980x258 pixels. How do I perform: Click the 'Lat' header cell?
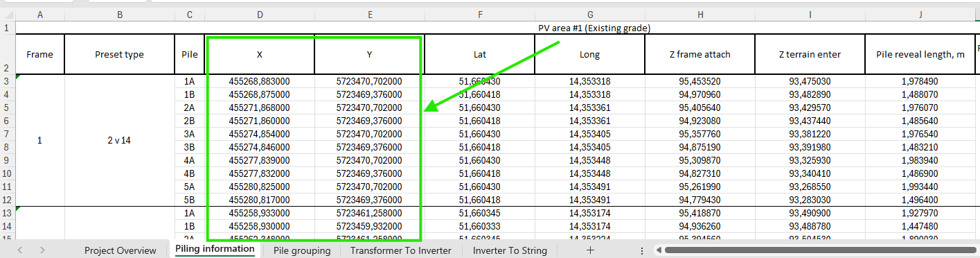(x=479, y=54)
